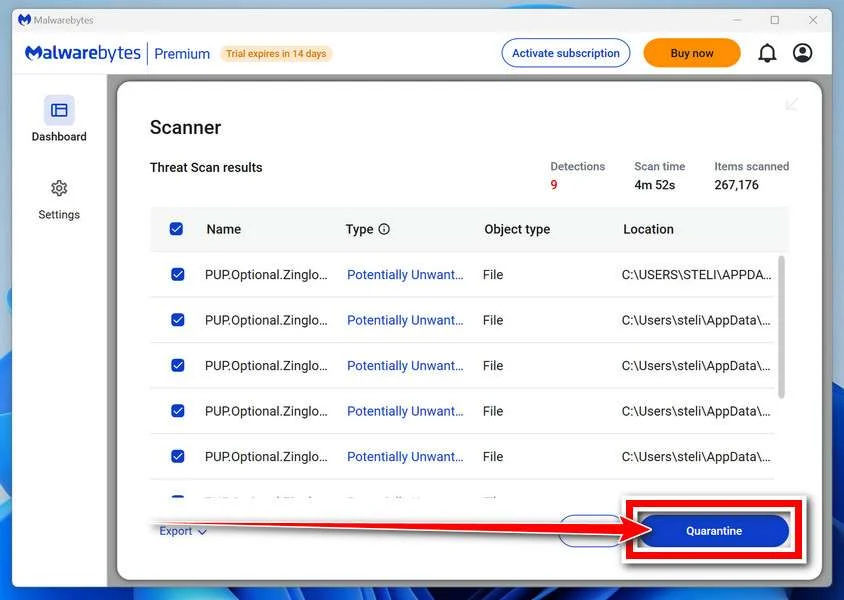Open the user account icon
The image size is (844, 600).
[803, 53]
